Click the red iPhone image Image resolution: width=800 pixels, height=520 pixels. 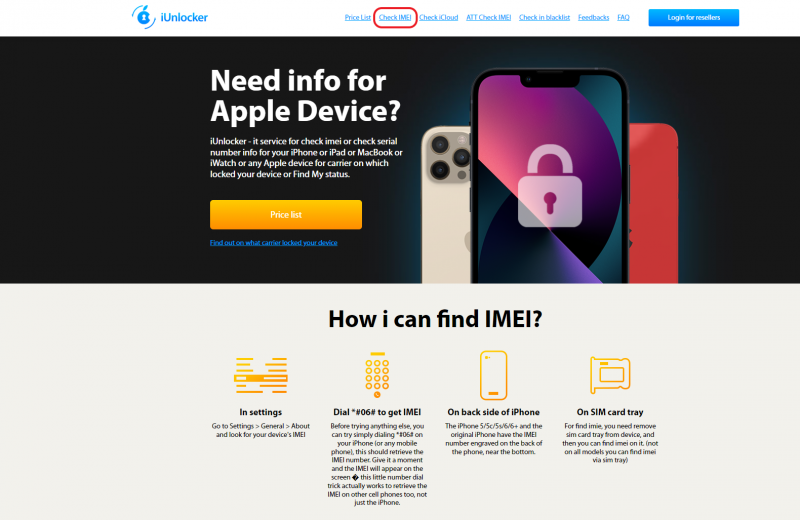(653, 203)
